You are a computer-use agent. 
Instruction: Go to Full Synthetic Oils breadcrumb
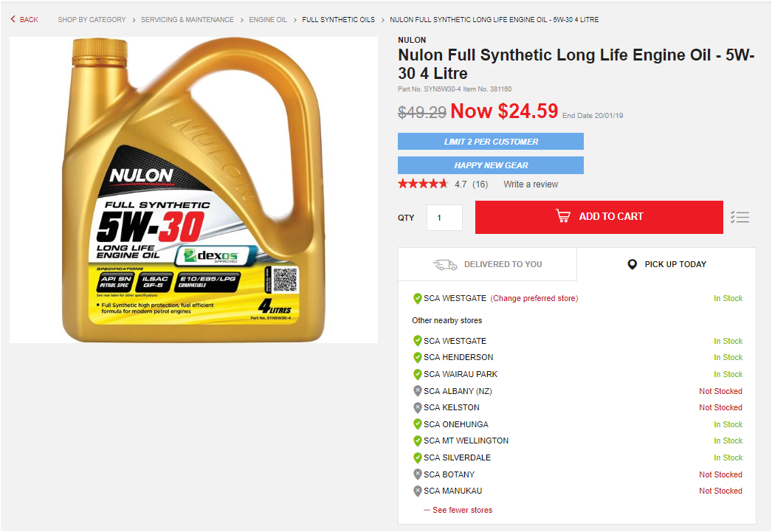(338, 20)
